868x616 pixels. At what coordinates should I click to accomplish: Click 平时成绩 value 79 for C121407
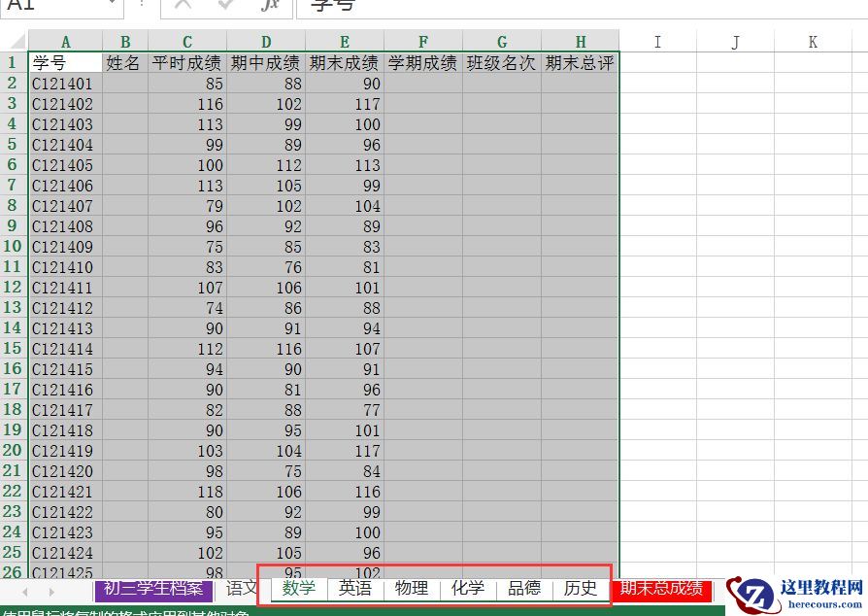pyautogui.click(x=187, y=206)
